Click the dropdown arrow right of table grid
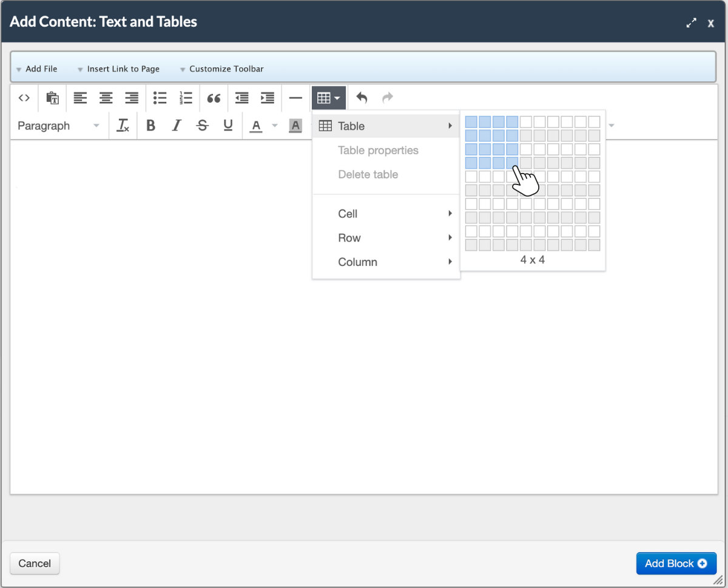The image size is (728, 588). (612, 126)
